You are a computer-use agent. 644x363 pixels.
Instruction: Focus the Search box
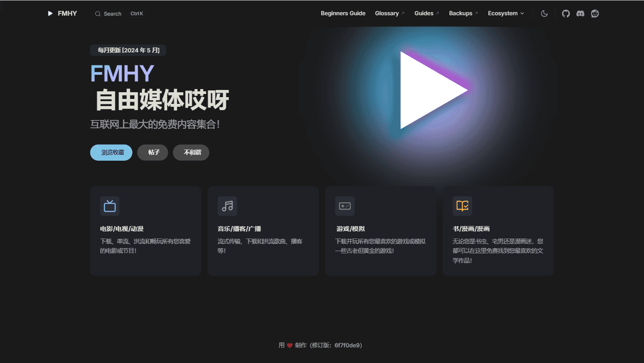[x=120, y=14]
